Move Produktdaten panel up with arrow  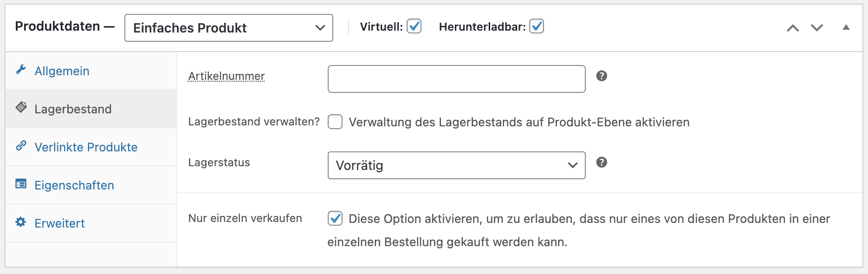tap(793, 28)
